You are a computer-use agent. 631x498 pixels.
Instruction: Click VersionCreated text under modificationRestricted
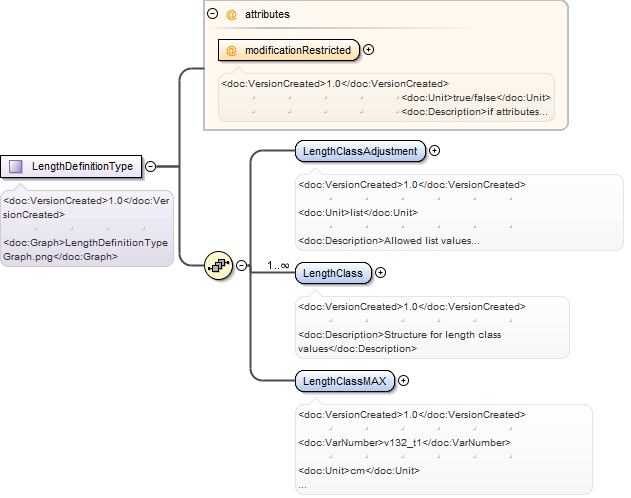(335, 84)
